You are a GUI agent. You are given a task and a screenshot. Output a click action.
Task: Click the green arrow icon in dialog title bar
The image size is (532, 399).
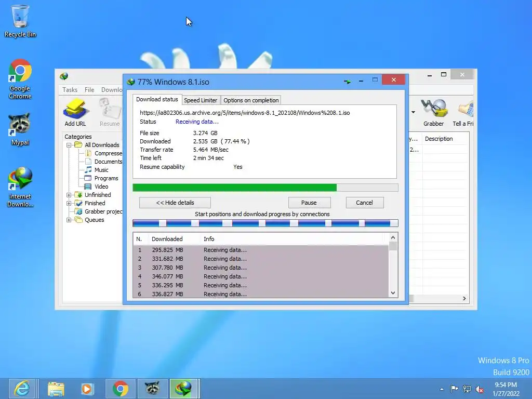347,82
